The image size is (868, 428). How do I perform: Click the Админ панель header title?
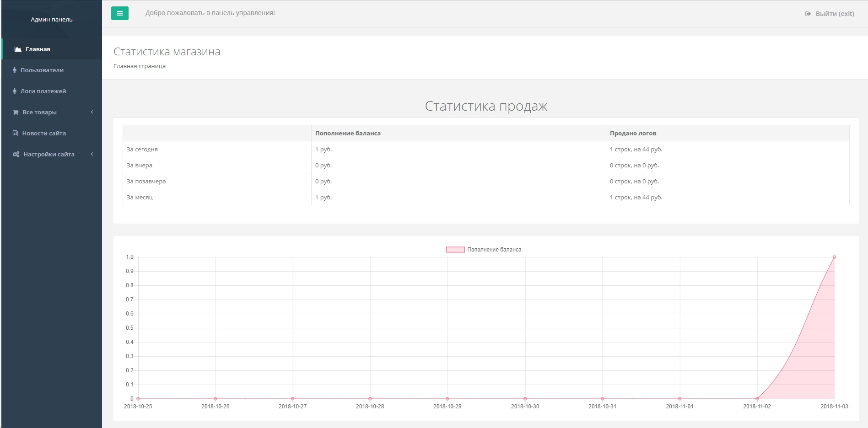click(x=52, y=19)
